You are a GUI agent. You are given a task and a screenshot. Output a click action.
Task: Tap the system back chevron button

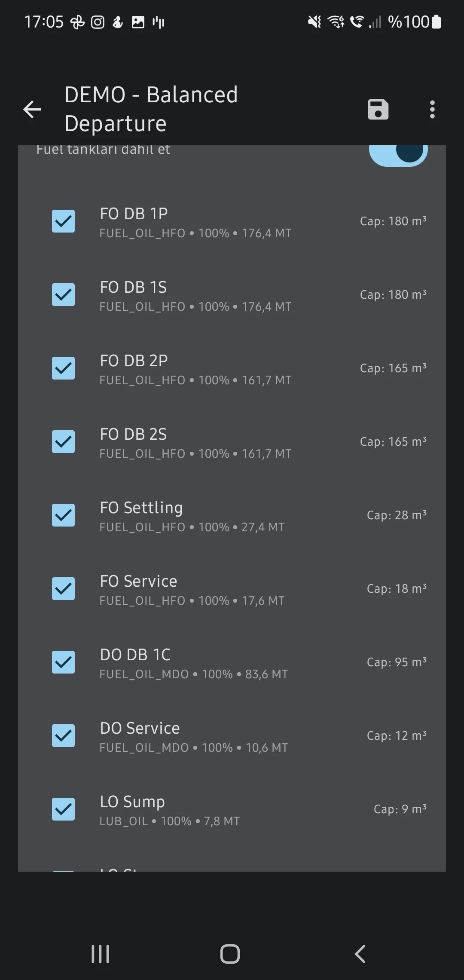360,954
